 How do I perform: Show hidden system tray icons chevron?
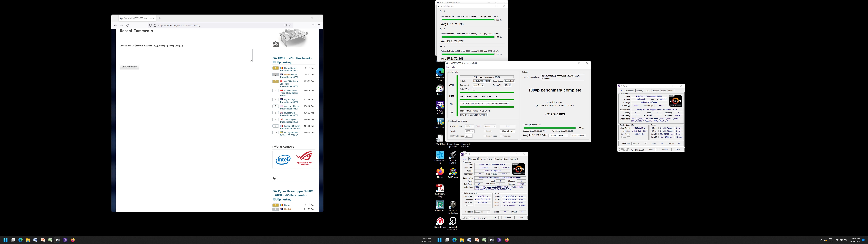(x=821, y=240)
